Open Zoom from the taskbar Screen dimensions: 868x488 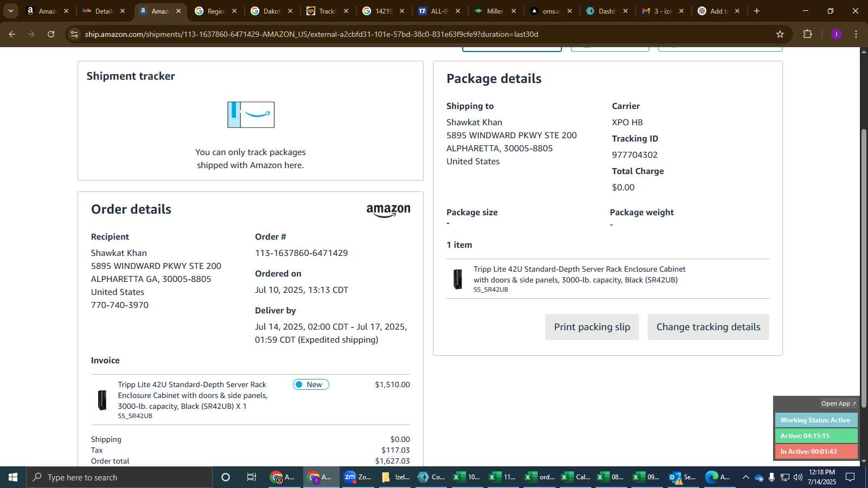(358, 477)
